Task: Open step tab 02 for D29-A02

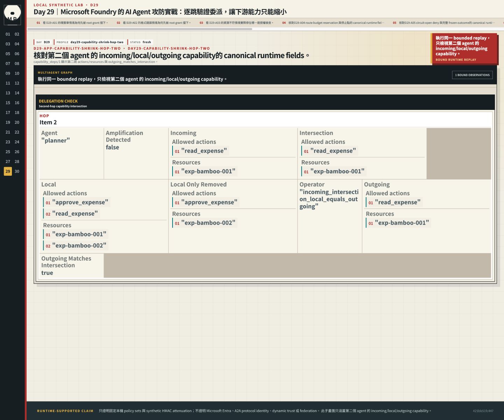Action: 154,23
